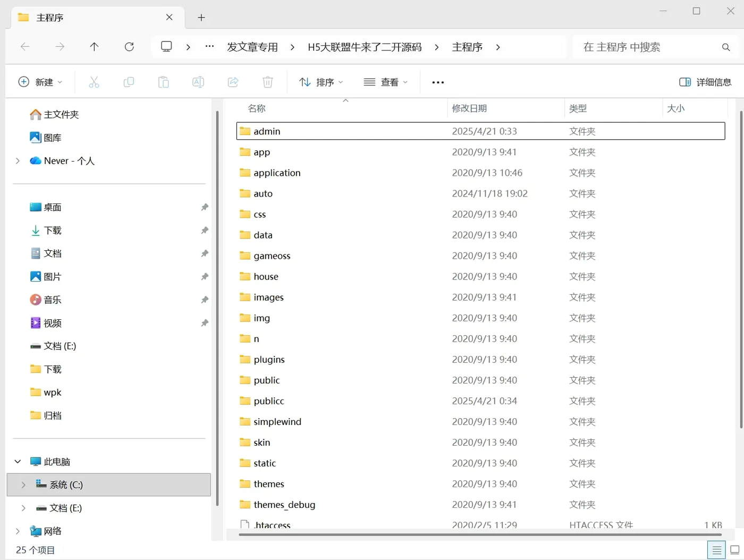Click the file list vertical scrollbar
This screenshot has width=744, height=560.
pyautogui.click(x=741, y=269)
